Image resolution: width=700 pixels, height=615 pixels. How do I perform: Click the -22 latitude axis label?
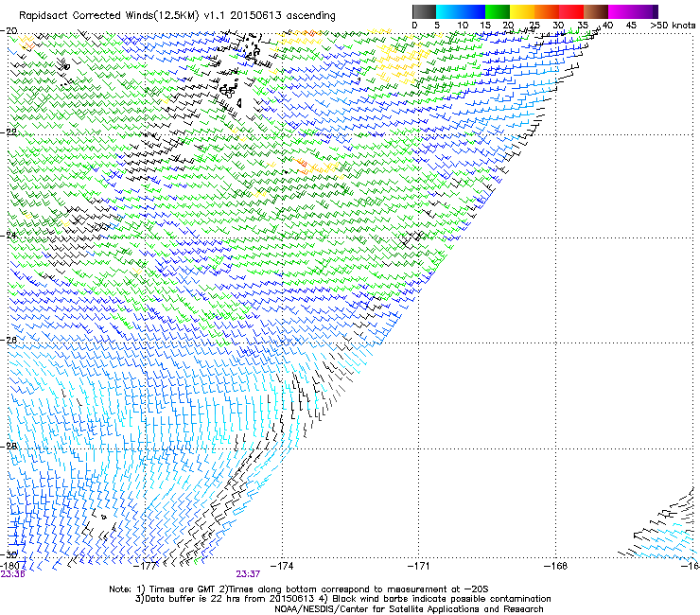[9, 132]
